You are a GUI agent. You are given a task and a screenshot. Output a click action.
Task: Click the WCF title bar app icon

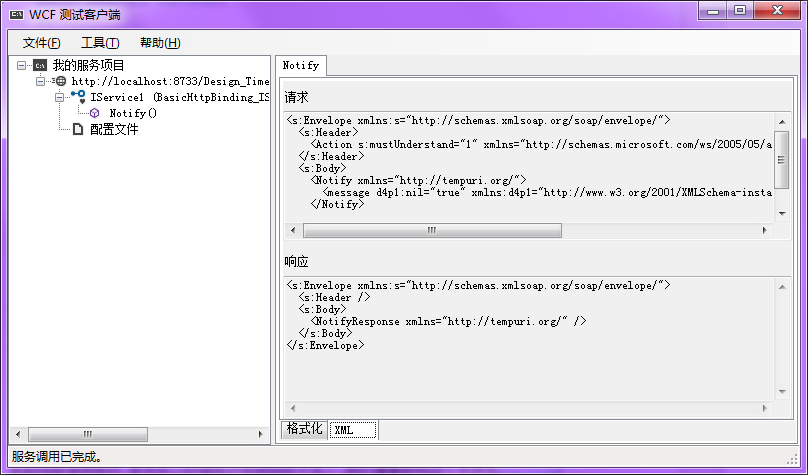point(16,14)
